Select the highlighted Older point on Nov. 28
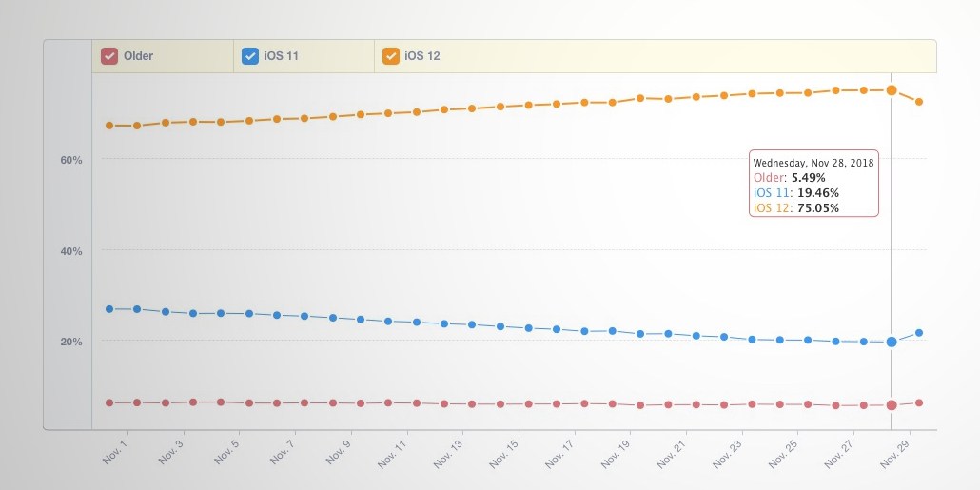The width and height of the screenshot is (980, 490). pos(892,405)
